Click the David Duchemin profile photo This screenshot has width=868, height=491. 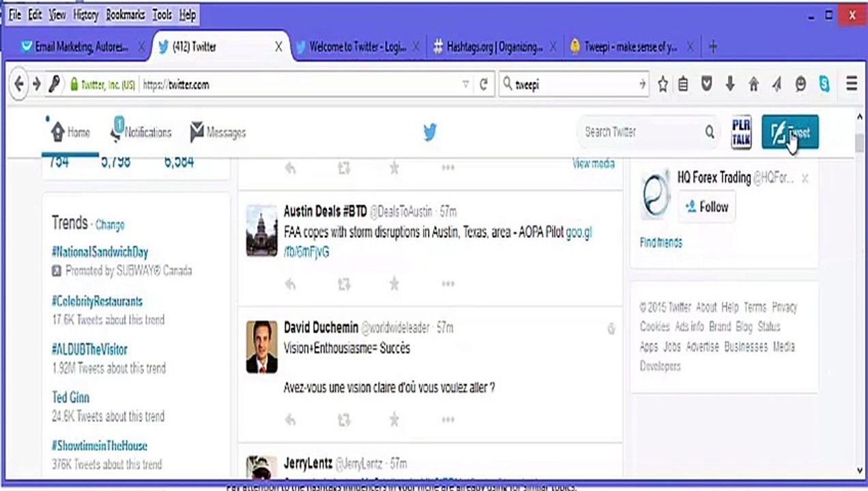[x=262, y=346]
